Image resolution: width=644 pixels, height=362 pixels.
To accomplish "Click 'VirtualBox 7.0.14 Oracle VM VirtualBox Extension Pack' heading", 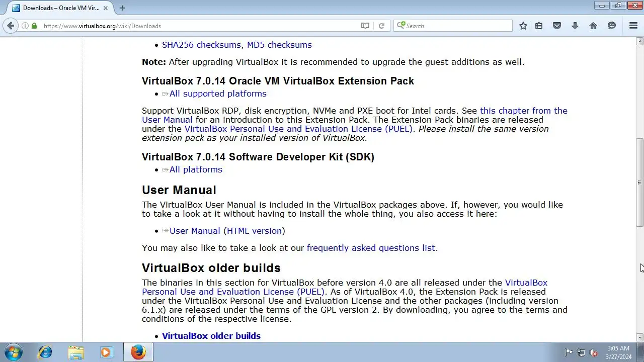I will point(278,81).
